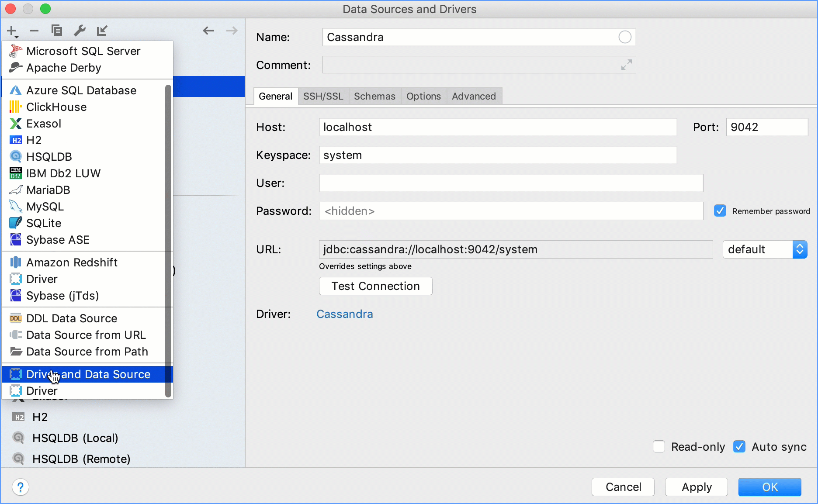The width and height of the screenshot is (818, 504).
Task: Click the empty User field
Action: pyautogui.click(x=511, y=183)
